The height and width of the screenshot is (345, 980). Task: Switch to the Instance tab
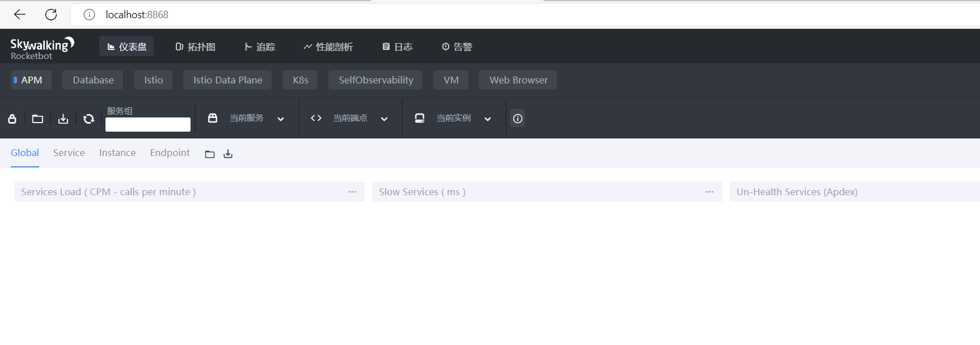coord(117,153)
